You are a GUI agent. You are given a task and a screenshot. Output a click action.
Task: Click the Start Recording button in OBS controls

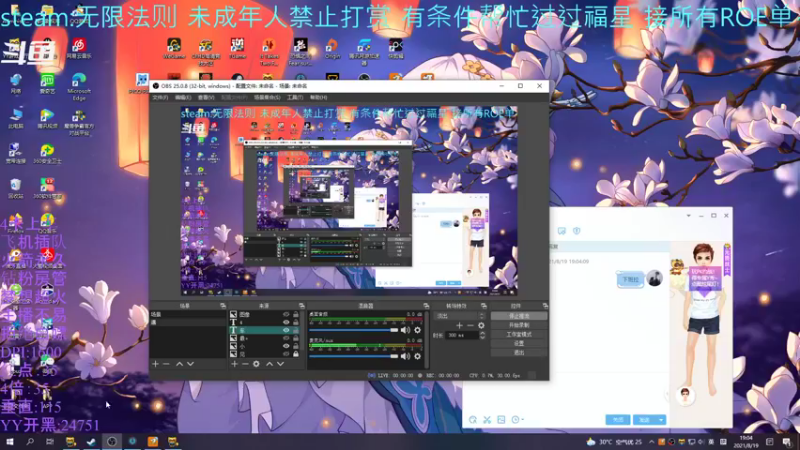(519, 326)
